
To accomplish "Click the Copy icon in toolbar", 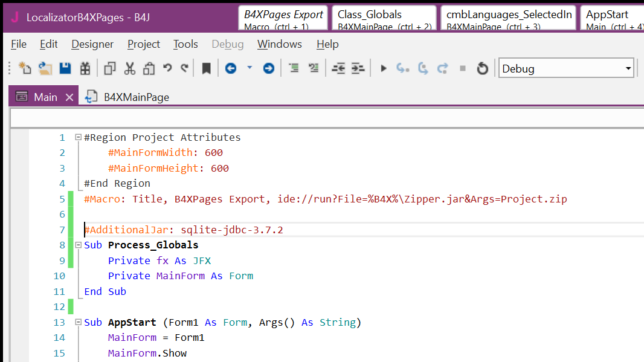I will pyautogui.click(x=110, y=68).
